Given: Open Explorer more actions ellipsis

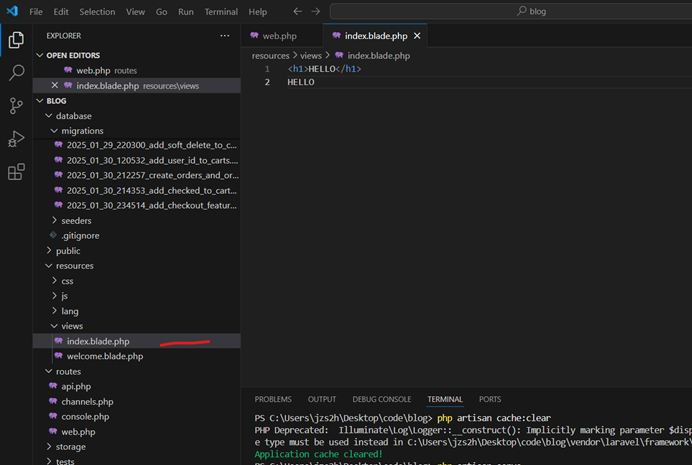Looking at the screenshot, I should (224, 36).
